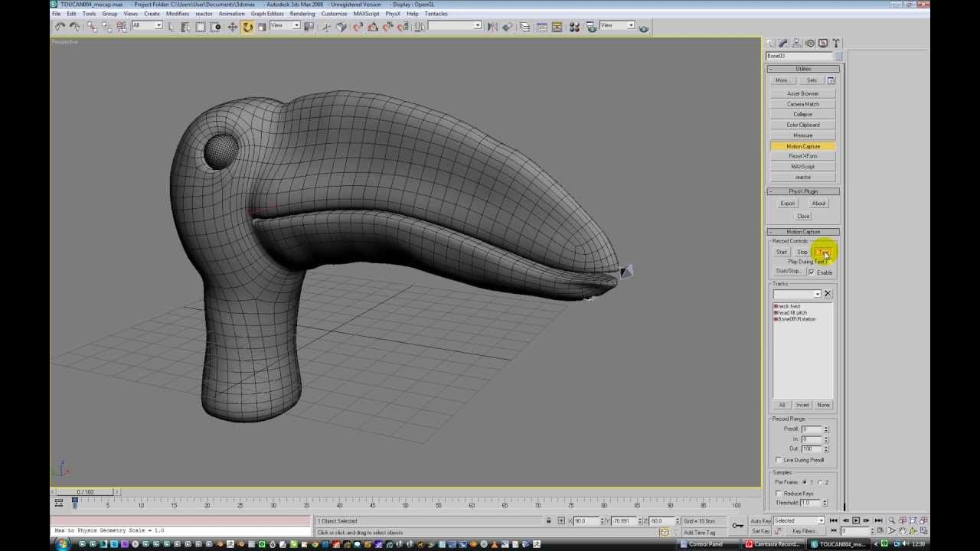
Task: Click the Invert tracks button
Action: [802, 405]
